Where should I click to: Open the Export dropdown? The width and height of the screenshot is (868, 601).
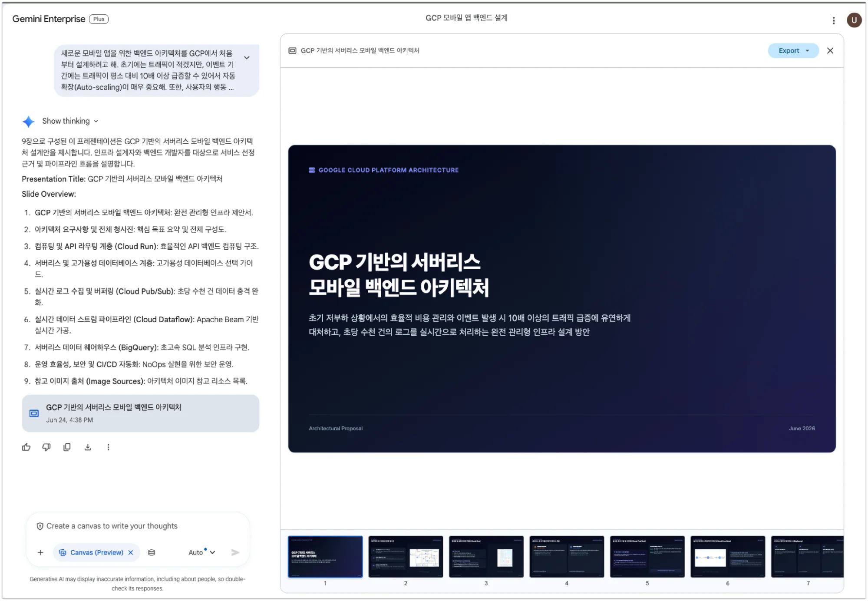tap(793, 51)
